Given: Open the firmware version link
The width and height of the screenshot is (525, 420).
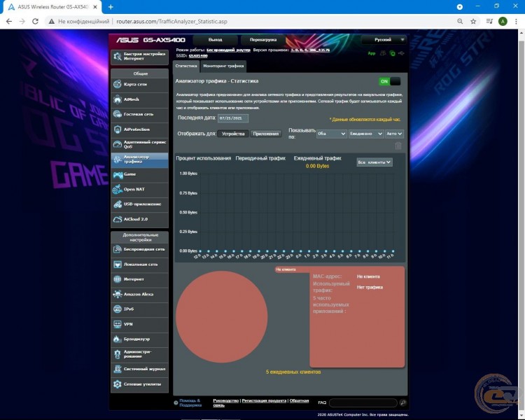Looking at the screenshot, I should 310,50.
